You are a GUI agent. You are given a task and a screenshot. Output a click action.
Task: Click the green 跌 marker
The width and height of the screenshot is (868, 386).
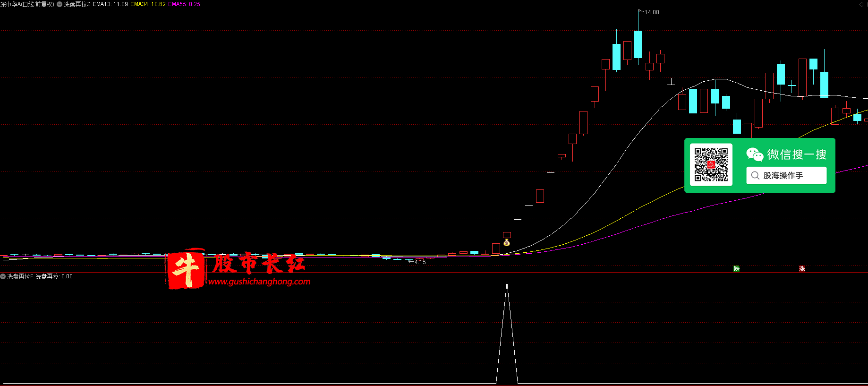pyautogui.click(x=736, y=268)
